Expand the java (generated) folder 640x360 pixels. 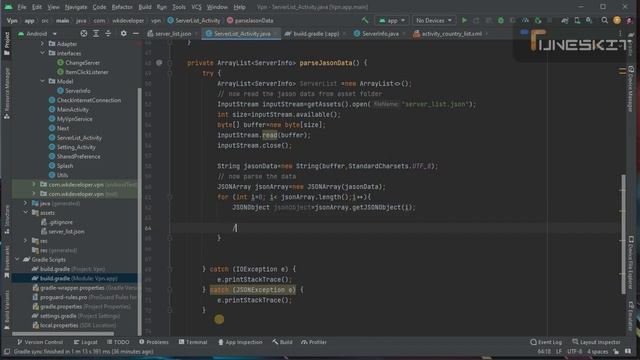click(26, 203)
